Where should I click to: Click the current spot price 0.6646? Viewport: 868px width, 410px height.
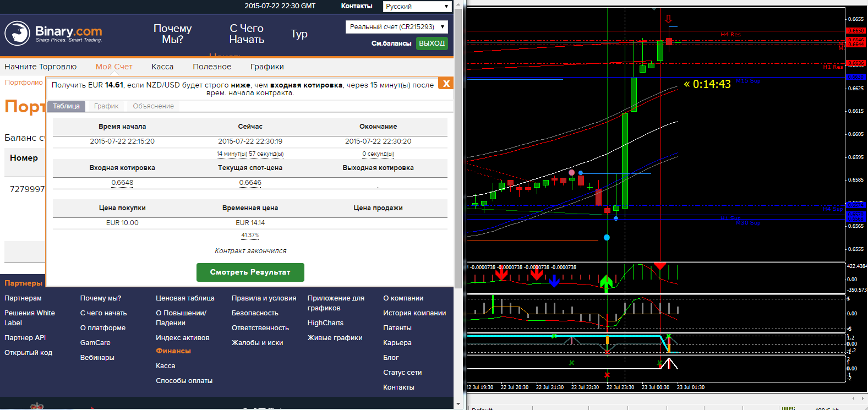(x=250, y=183)
